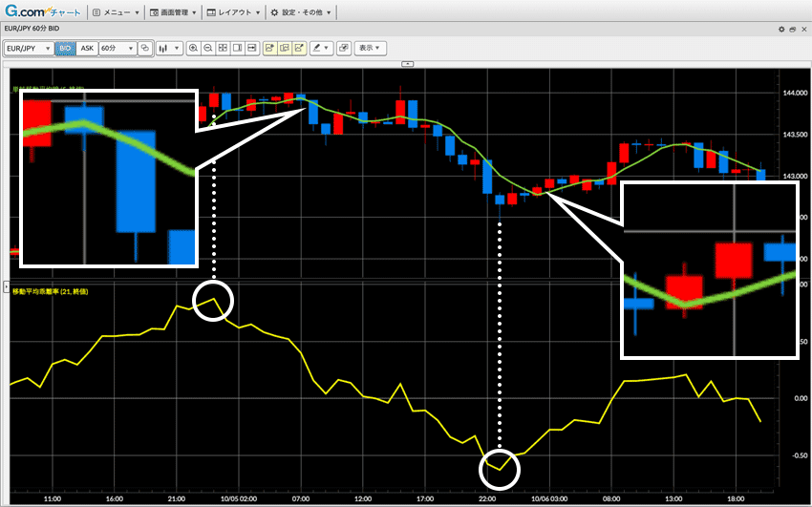This screenshot has width=812, height=507.
Task: Click the 143.000 price axis label
Action: coord(796,176)
